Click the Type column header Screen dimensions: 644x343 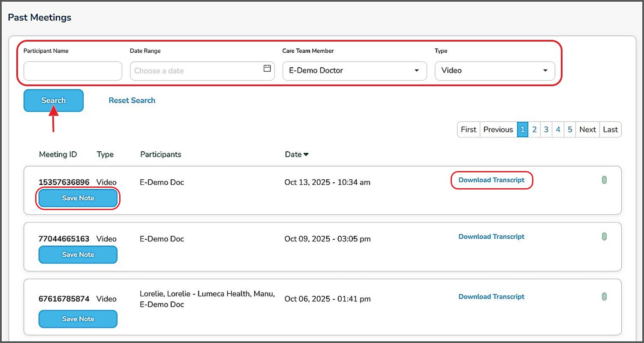105,154
